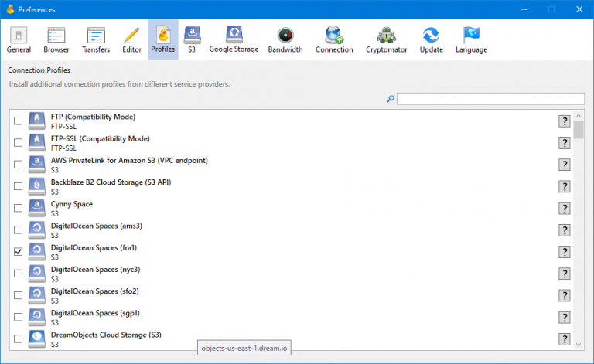Open the Browser preferences pane

click(x=56, y=39)
